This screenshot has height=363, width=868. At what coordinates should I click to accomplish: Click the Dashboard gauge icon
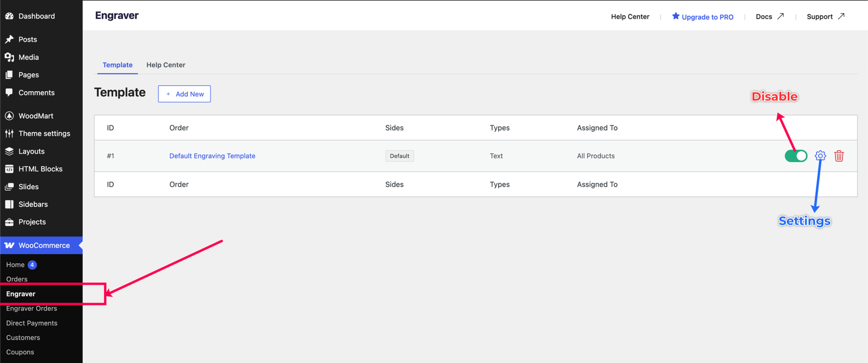tap(9, 16)
